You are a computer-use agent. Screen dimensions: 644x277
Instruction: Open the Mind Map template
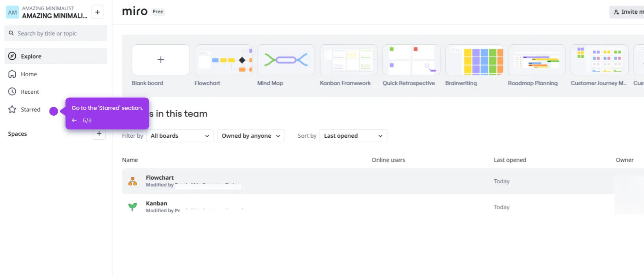pos(286,60)
